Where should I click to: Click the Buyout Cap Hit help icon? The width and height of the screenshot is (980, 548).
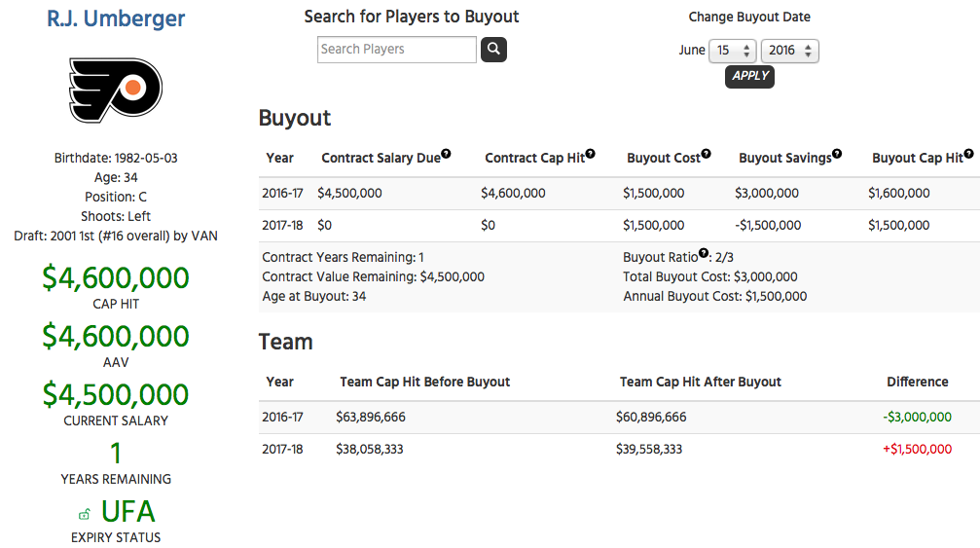968,154
